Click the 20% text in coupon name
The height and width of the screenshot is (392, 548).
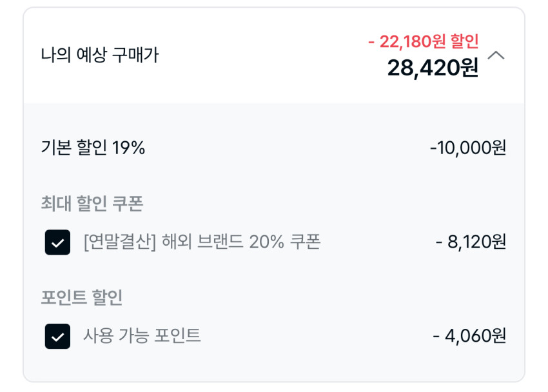coord(267,242)
